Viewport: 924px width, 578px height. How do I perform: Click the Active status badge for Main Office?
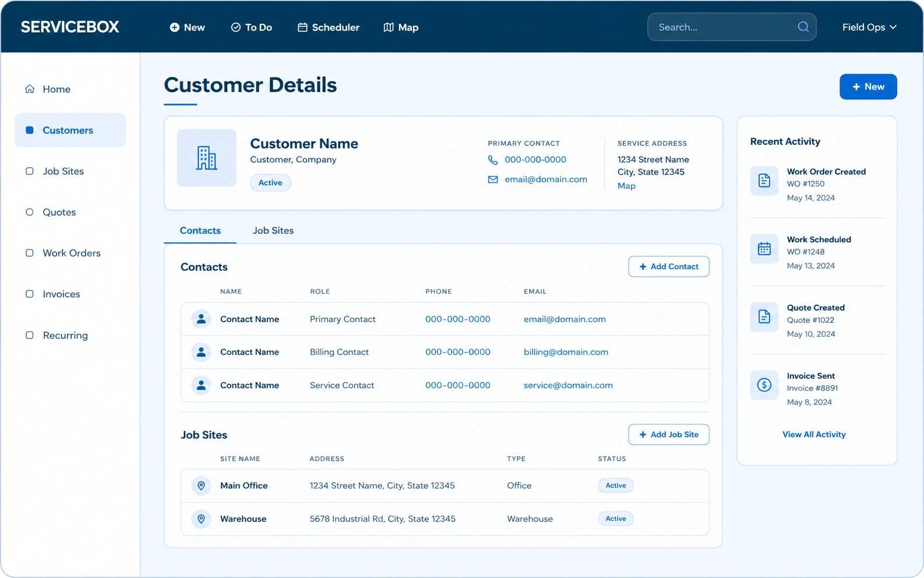coord(616,485)
